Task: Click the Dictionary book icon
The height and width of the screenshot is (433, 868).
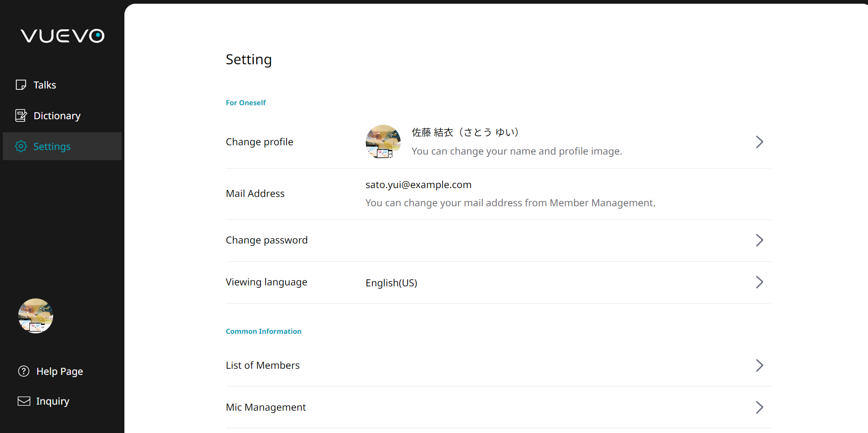Action: pyautogui.click(x=21, y=115)
